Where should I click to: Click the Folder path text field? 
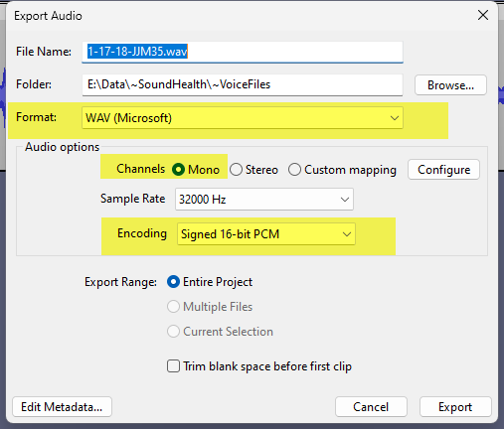[243, 84]
